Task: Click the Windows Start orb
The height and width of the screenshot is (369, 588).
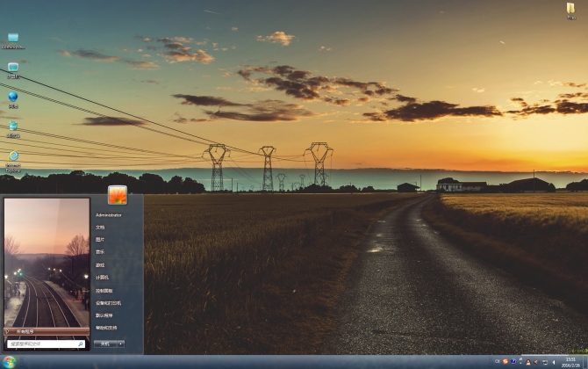Action: pos(9,362)
